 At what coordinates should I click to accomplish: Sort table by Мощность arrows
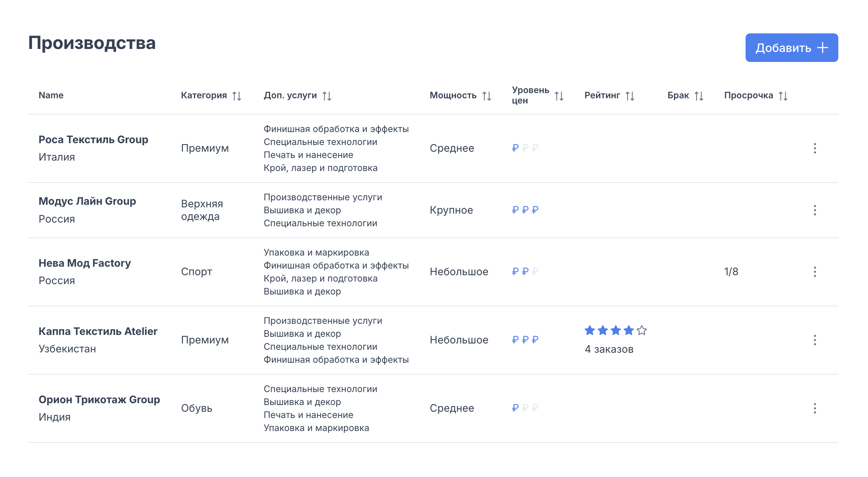[487, 96]
